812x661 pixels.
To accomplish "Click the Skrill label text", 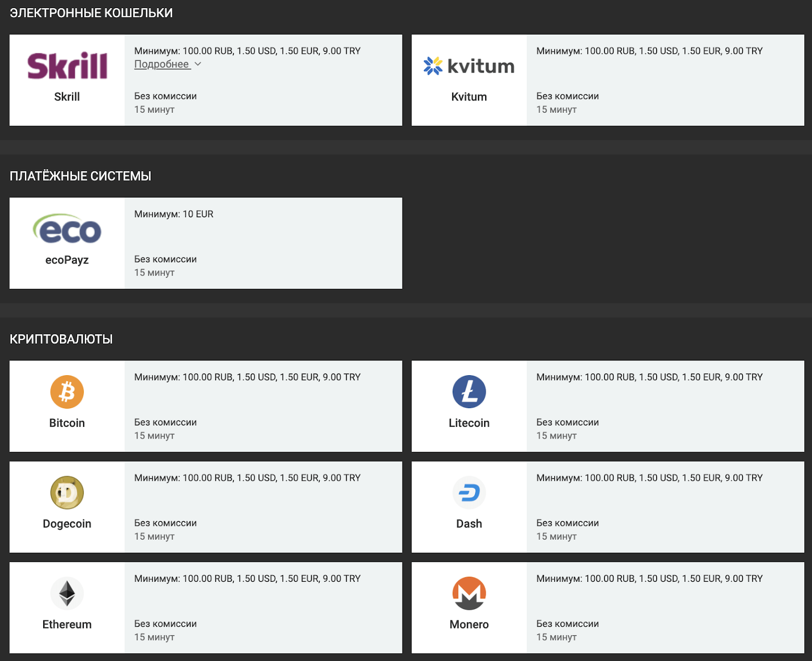I will 67,96.
